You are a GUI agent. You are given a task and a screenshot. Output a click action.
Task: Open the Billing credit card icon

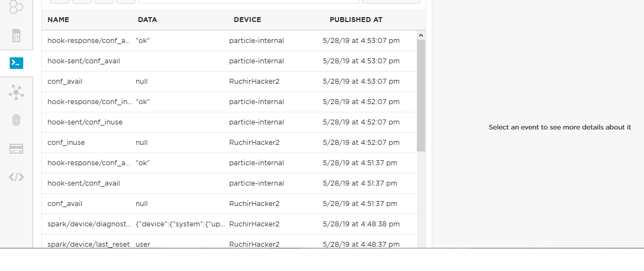16,149
